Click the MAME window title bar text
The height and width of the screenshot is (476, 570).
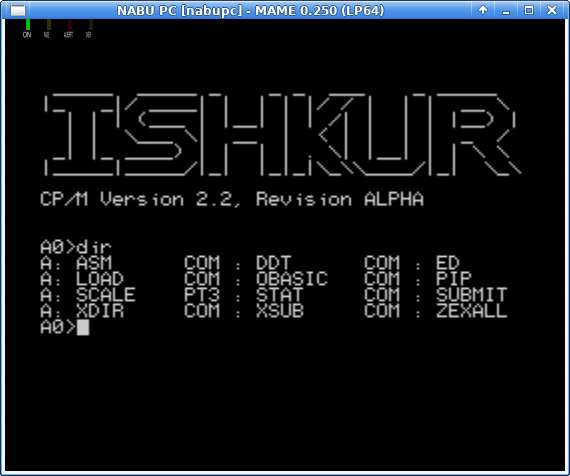coord(250,11)
